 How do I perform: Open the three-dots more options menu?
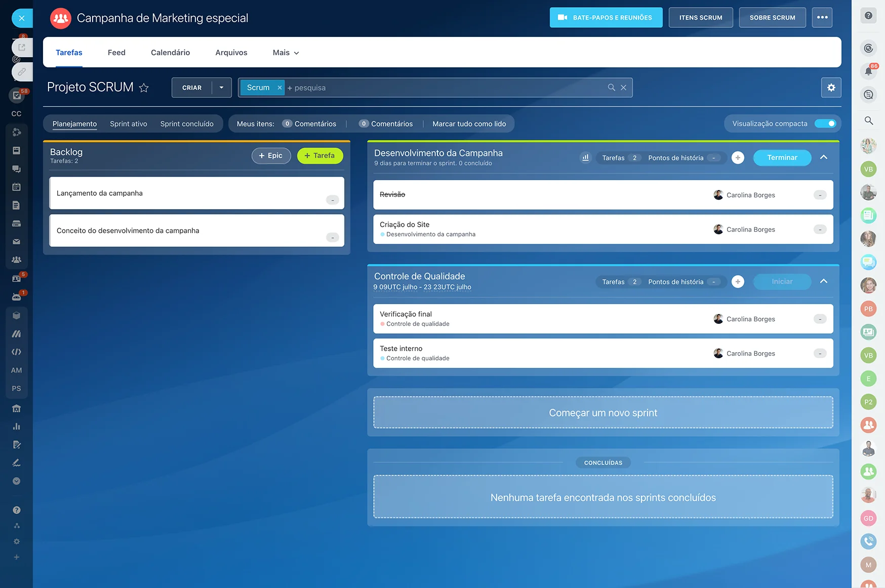point(822,18)
